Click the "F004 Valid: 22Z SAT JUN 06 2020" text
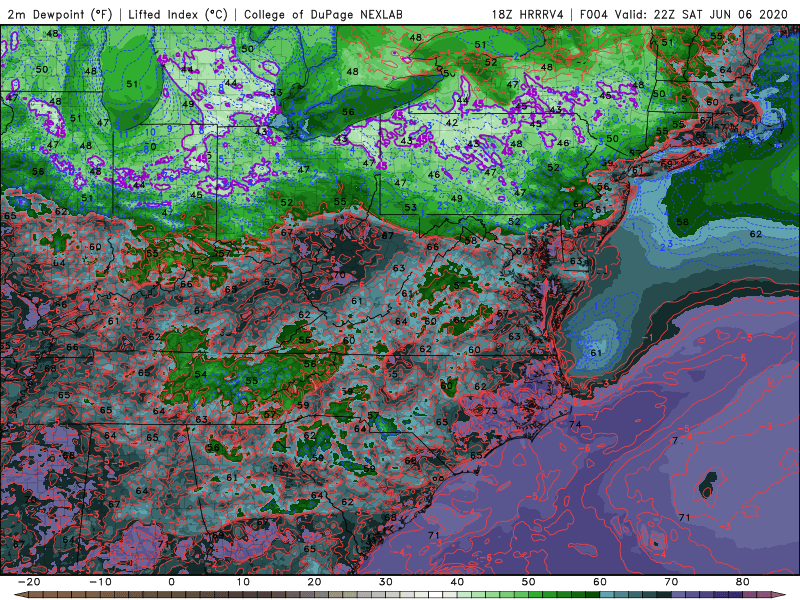The width and height of the screenshot is (800, 600). click(x=684, y=14)
